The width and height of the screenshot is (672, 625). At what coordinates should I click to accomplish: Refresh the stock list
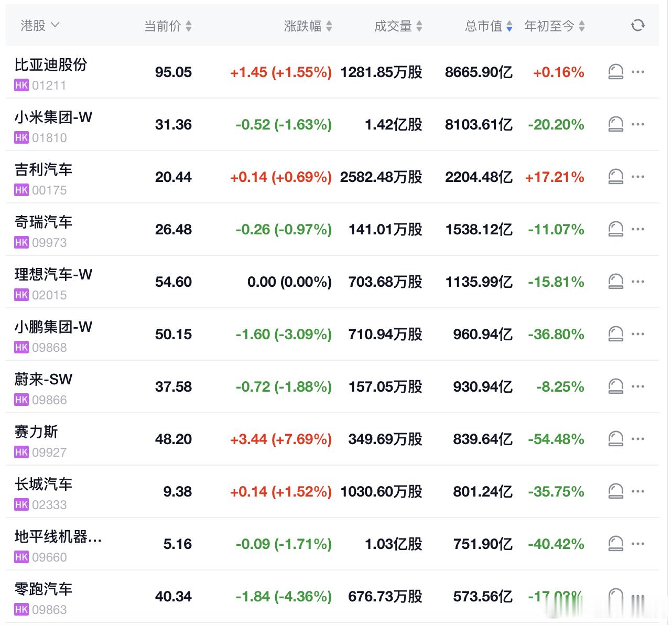tap(637, 25)
